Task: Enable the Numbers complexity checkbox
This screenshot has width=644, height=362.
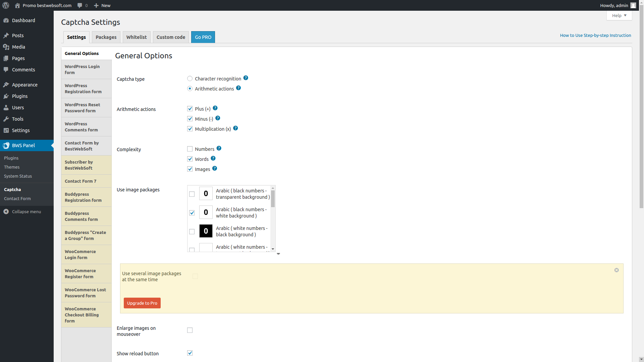Action: [190, 149]
